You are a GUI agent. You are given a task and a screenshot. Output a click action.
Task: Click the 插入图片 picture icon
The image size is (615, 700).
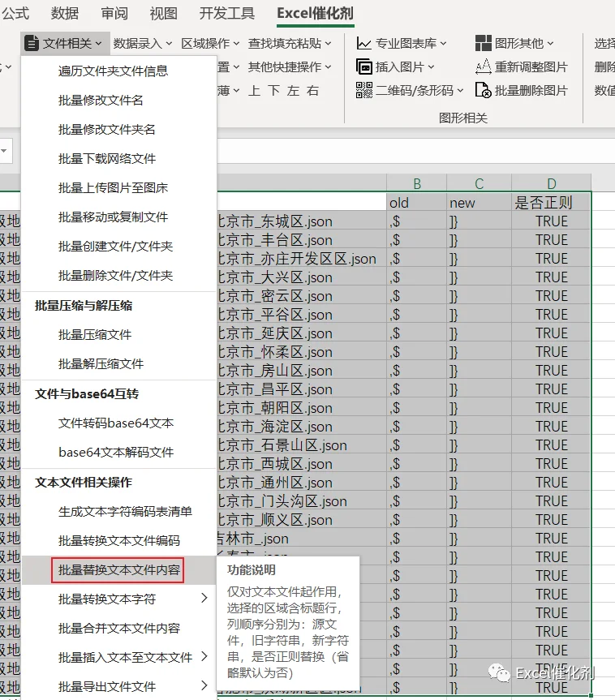pyautogui.click(x=364, y=67)
